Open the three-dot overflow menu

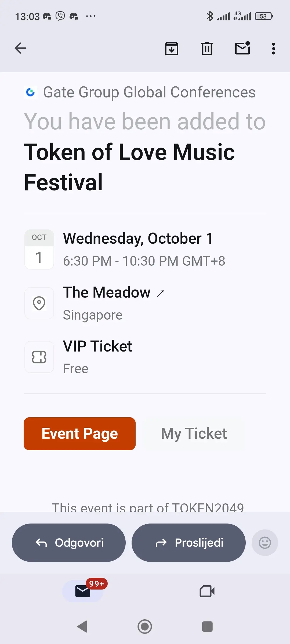(274, 49)
